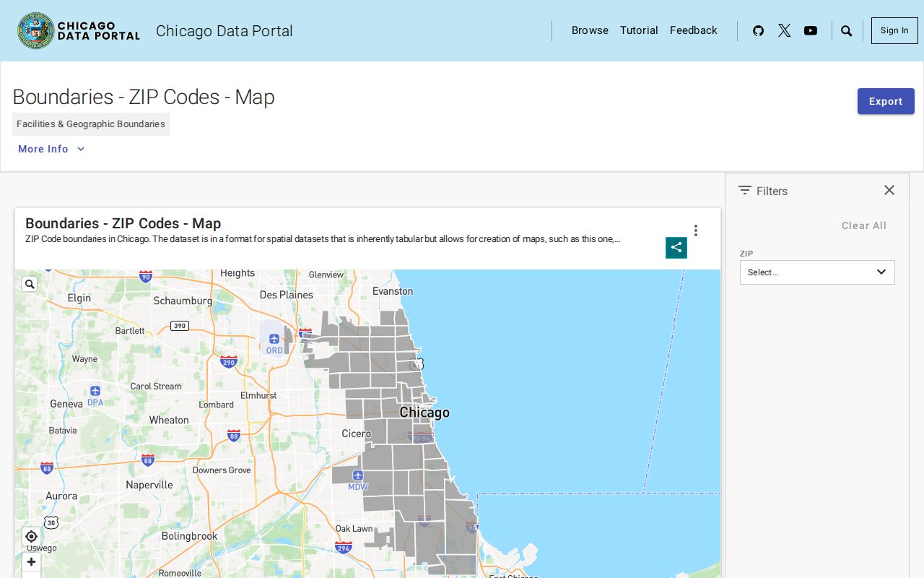The height and width of the screenshot is (578, 924).
Task: Open the ZIP Select dropdown
Action: (x=817, y=272)
